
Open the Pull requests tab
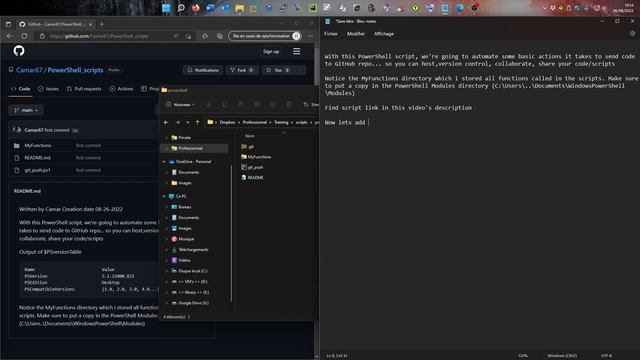pyautogui.click(x=84, y=89)
